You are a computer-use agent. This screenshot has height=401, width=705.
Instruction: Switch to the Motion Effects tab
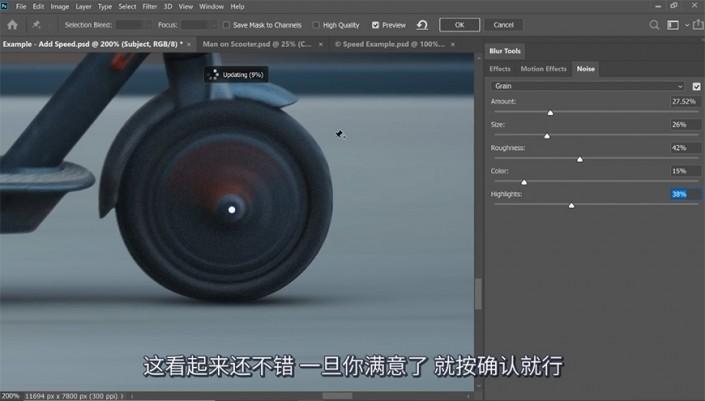click(544, 69)
